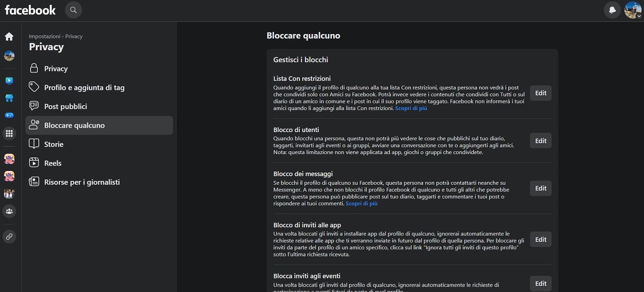
Task: Open Scopri di più under Lista Con restrizioni
Action: [x=411, y=108]
